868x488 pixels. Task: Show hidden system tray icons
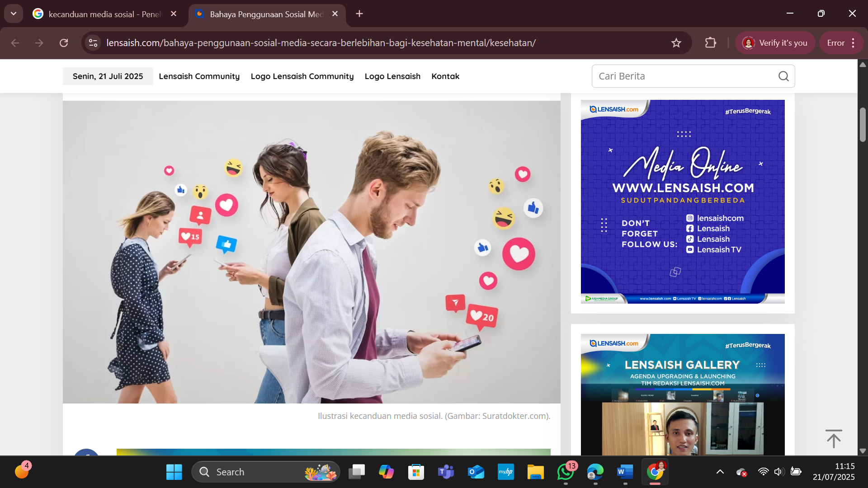720,472
